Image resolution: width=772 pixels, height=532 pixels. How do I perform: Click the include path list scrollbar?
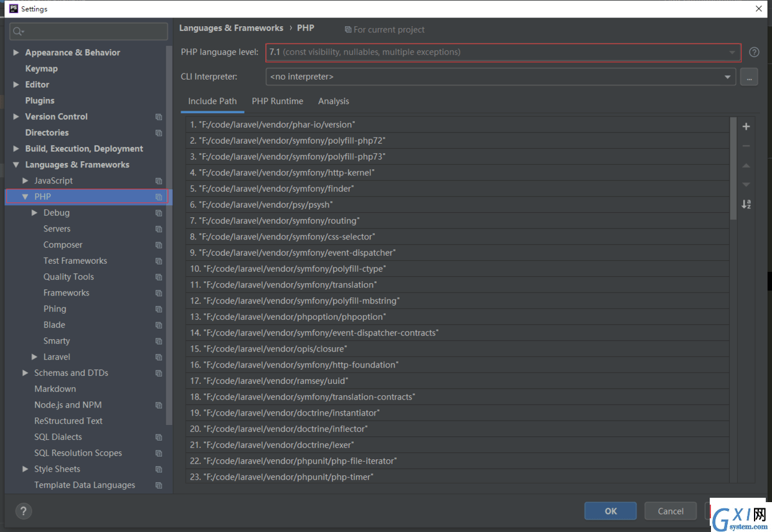point(733,169)
